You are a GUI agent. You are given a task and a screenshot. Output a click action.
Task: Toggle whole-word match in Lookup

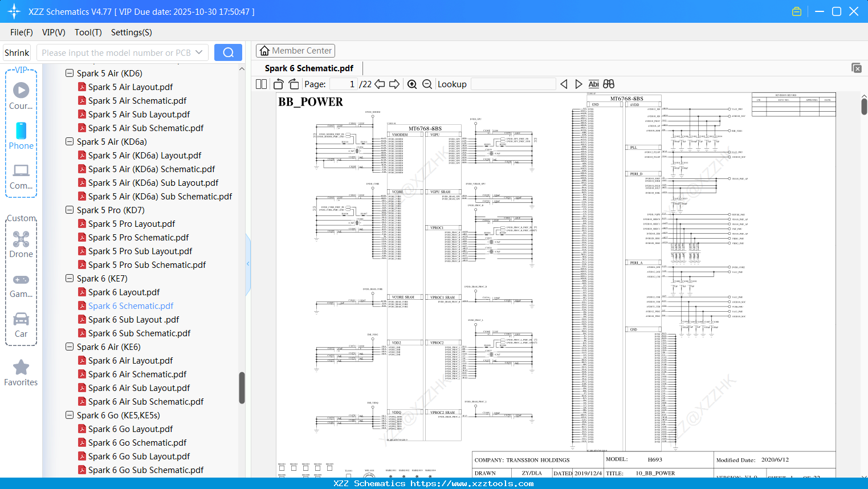tap(593, 84)
